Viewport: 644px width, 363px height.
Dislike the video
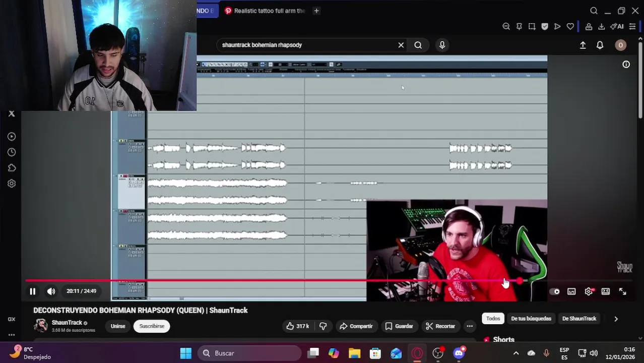323,326
